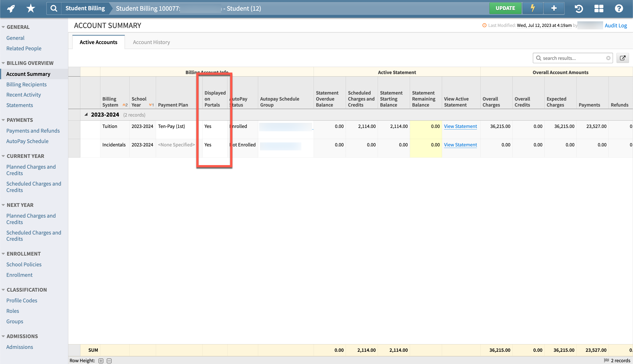
Task: Open View Statement for the Tuition row
Action: pos(460,126)
